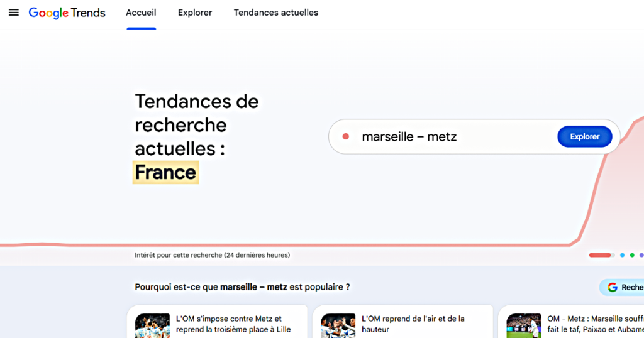Select the blue carousel dot

coord(622,255)
